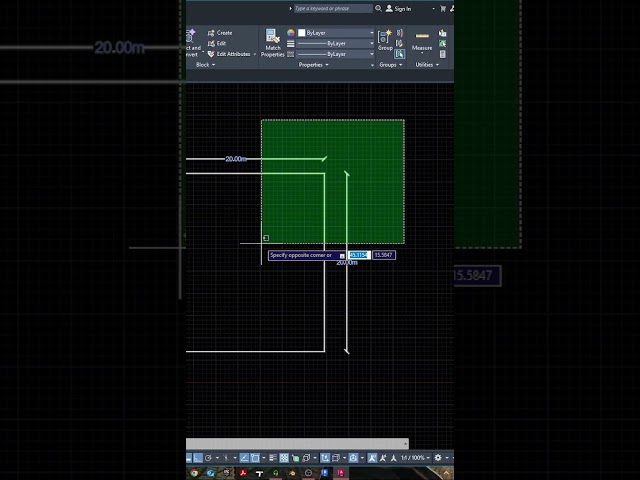Viewport: 640px width, 480px height.
Task: Click the Ungroup icon
Action: [400, 33]
